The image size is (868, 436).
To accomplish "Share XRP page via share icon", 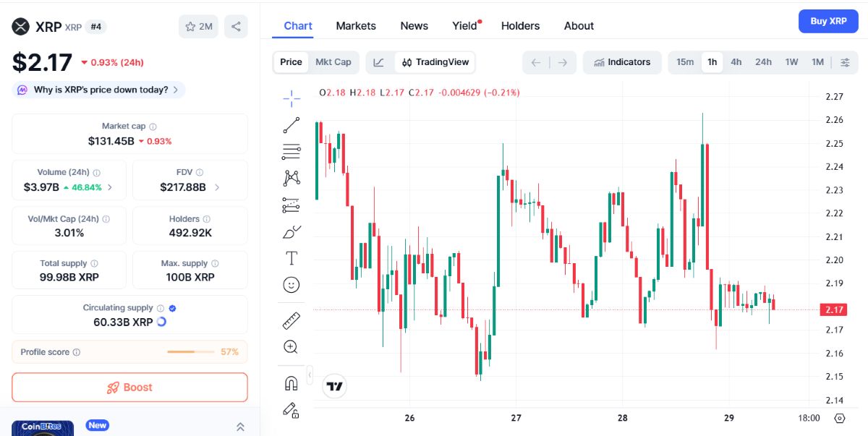I will [x=236, y=27].
